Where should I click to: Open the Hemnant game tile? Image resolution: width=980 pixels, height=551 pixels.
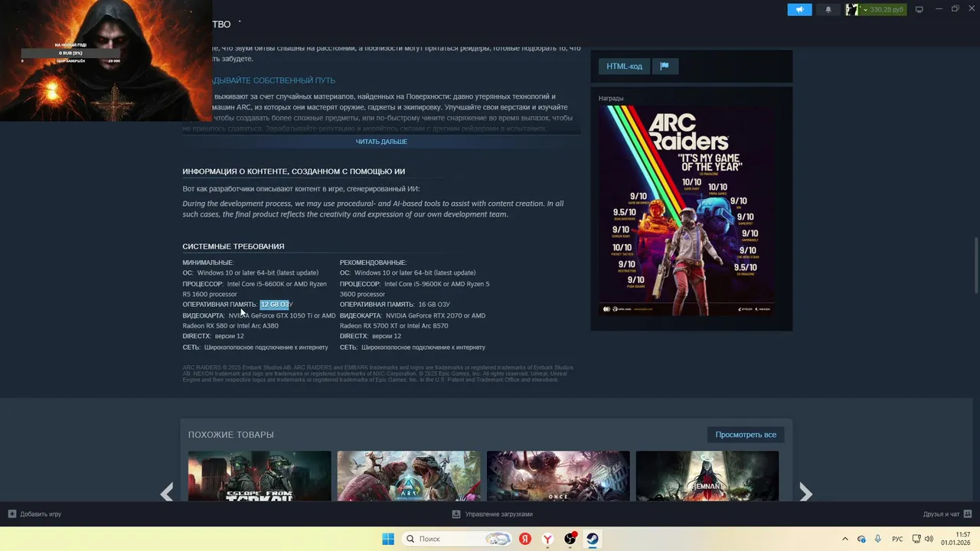tap(707, 476)
